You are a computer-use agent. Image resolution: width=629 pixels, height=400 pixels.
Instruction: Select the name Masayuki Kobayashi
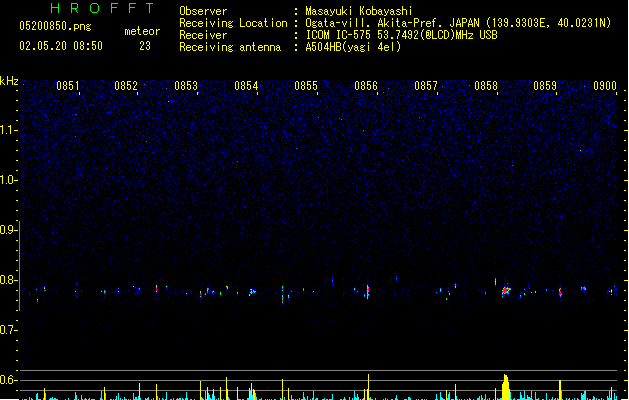359,11
